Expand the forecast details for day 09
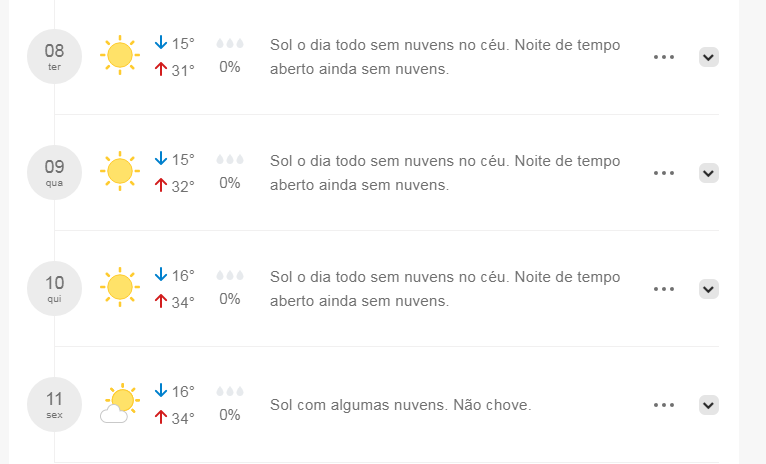 [x=708, y=173]
